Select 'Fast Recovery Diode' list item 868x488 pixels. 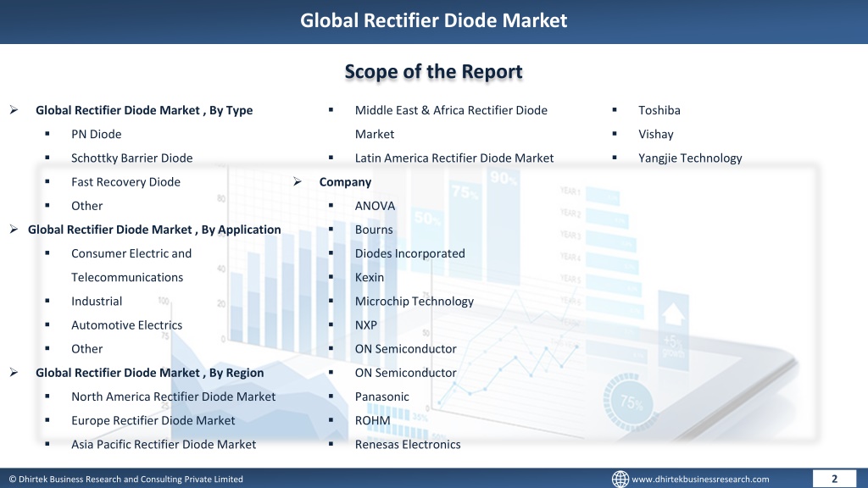pyautogui.click(x=125, y=181)
